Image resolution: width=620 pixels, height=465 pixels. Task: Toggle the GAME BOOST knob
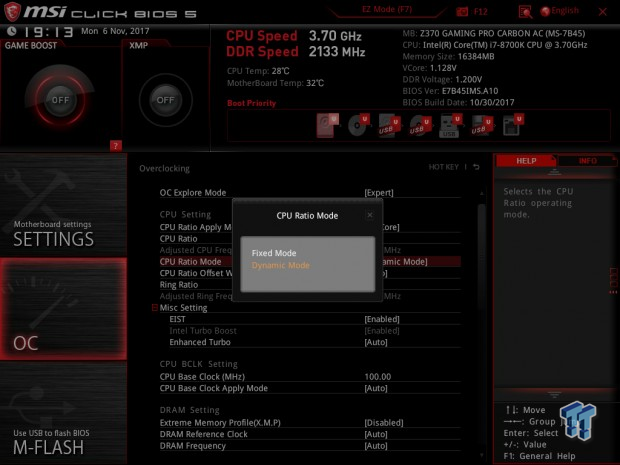pyautogui.click(x=60, y=100)
